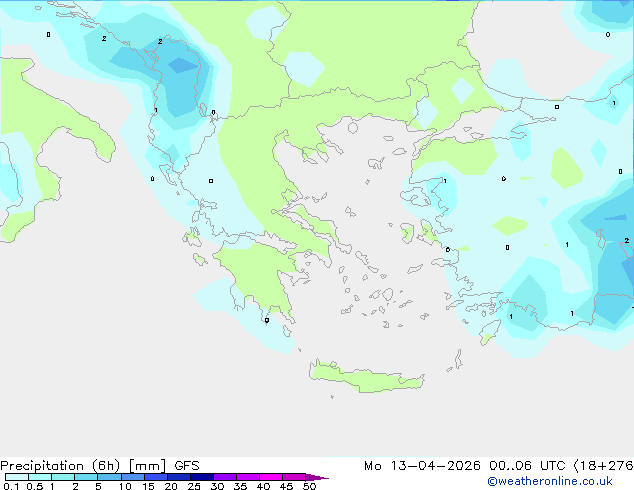This screenshot has width=634, height=490.
Task: Click the 'Precipitation (6h)' title text
Action: pos(60,466)
